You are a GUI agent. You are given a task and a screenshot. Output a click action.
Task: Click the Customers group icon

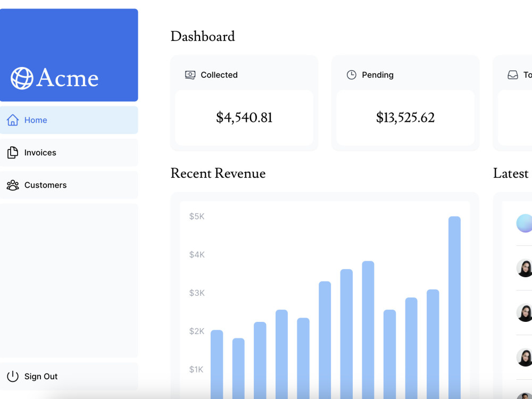click(13, 185)
